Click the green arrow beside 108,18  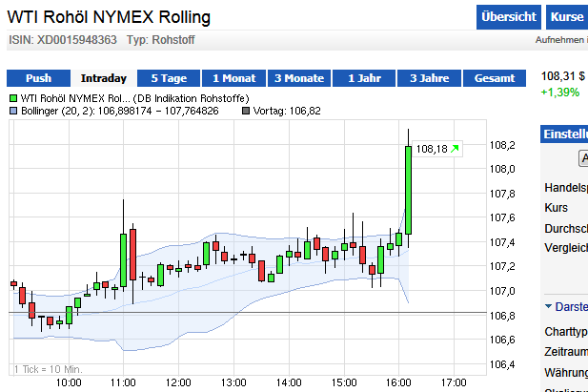click(455, 149)
